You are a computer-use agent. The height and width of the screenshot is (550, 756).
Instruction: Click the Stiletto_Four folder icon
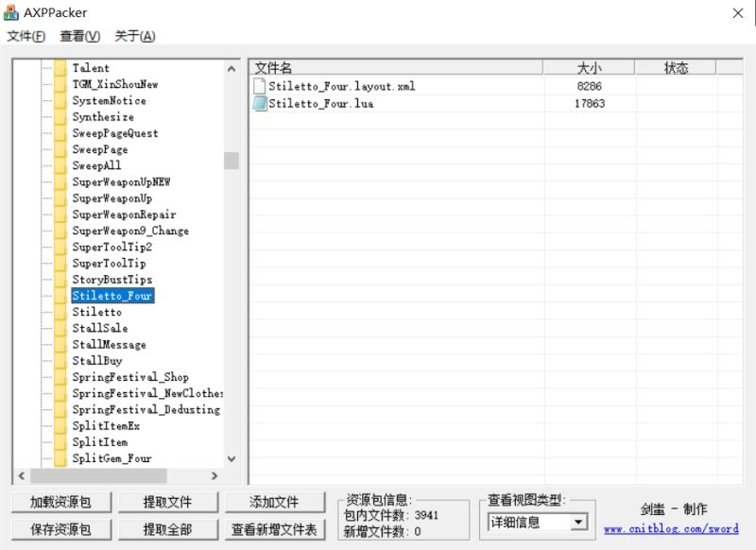60,296
